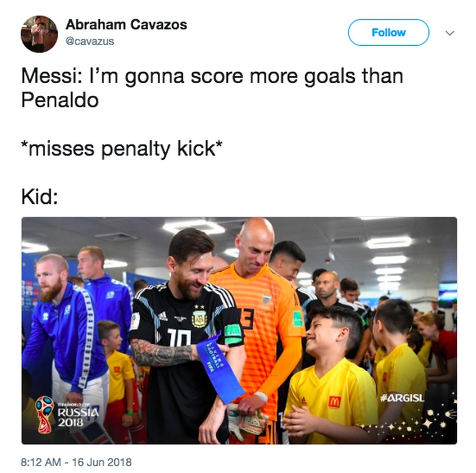Click the Argentina crest on the black jersey
Image resolution: width=476 pixels, height=473 pixels.
pos(199,319)
